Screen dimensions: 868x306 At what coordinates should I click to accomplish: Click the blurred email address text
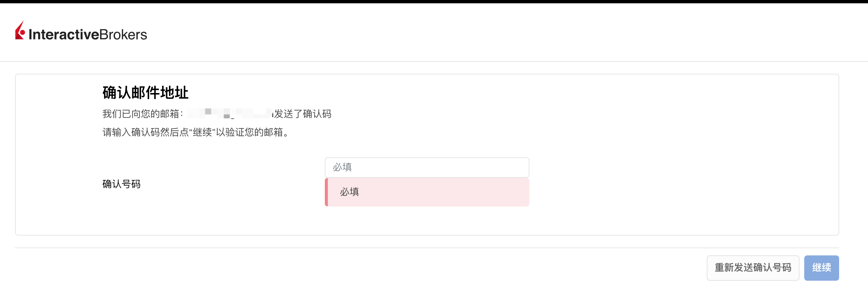(229, 114)
